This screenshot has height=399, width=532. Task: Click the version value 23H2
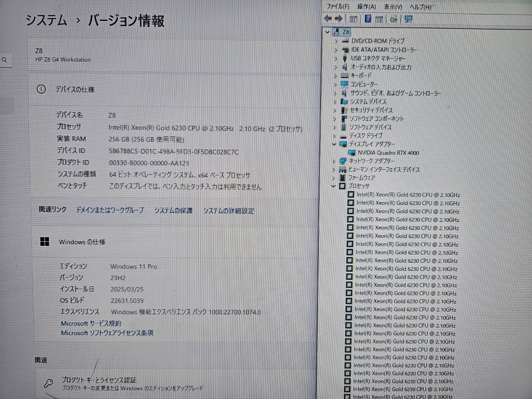pos(118,278)
